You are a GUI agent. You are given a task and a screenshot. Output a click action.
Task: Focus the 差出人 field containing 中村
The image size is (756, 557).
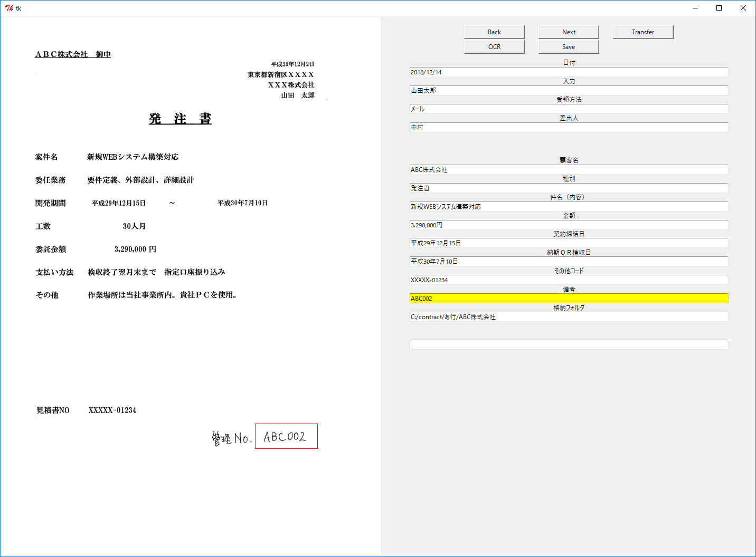(x=569, y=128)
